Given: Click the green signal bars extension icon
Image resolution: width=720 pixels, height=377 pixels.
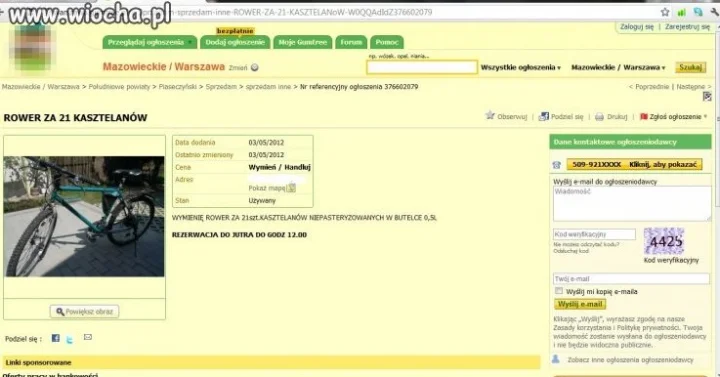Looking at the screenshot, I should coord(681,12).
